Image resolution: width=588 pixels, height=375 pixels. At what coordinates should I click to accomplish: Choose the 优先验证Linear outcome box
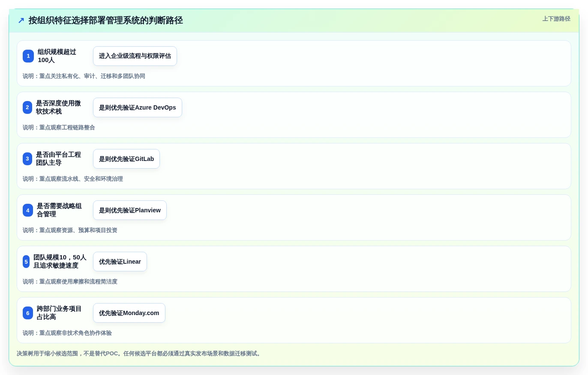[x=120, y=262]
